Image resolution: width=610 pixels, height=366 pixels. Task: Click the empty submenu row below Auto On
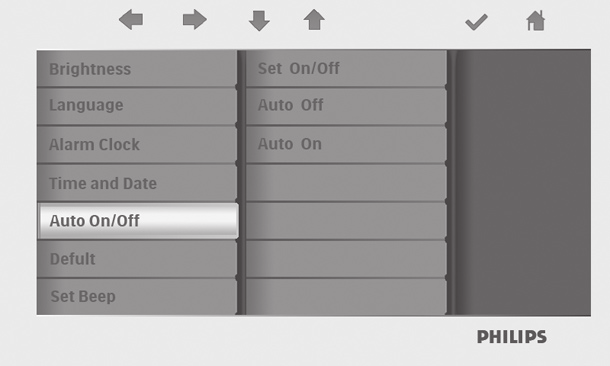tap(346, 183)
